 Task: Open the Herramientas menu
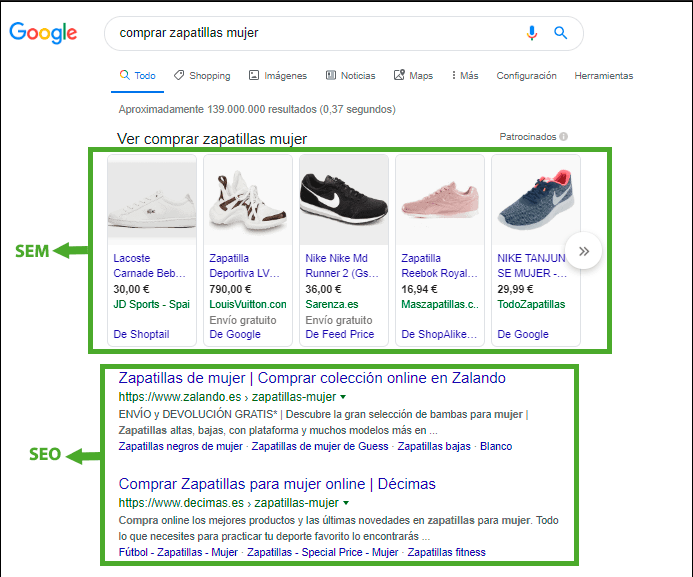604,76
